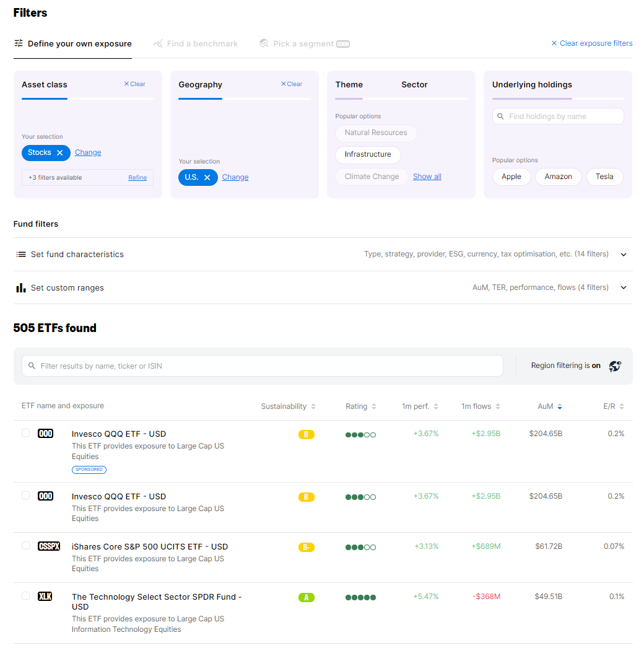Screen dimensions: 644x648
Task: Show all theme options
Action: click(427, 177)
